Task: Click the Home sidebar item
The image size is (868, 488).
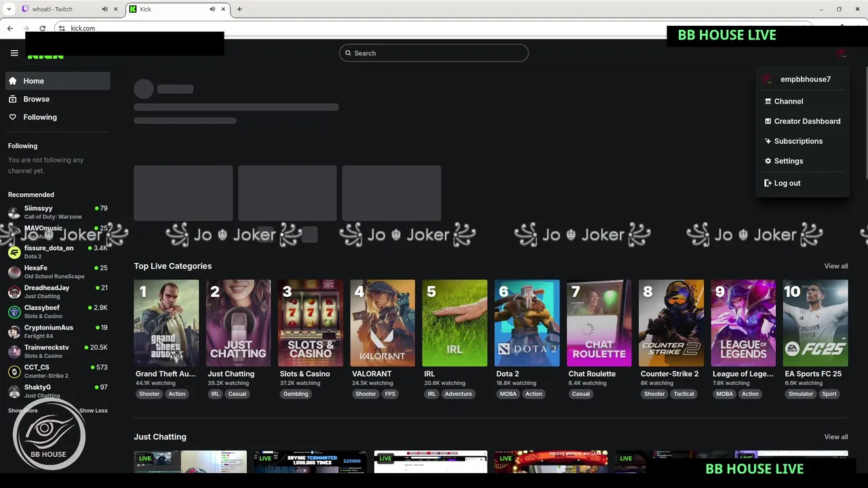Action: coord(58,81)
